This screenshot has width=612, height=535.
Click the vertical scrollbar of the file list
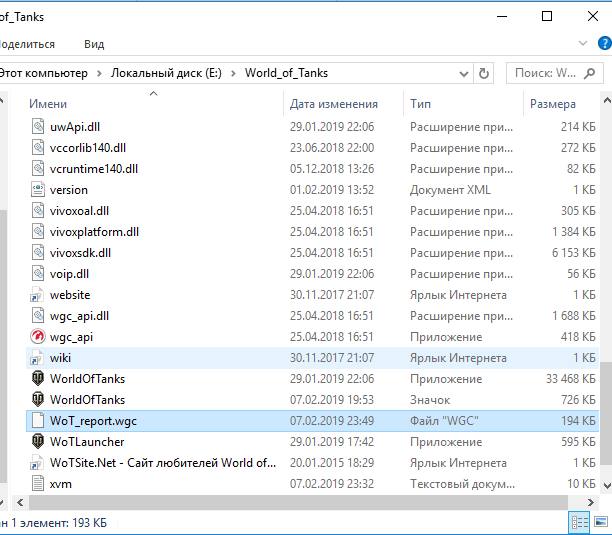(606, 300)
